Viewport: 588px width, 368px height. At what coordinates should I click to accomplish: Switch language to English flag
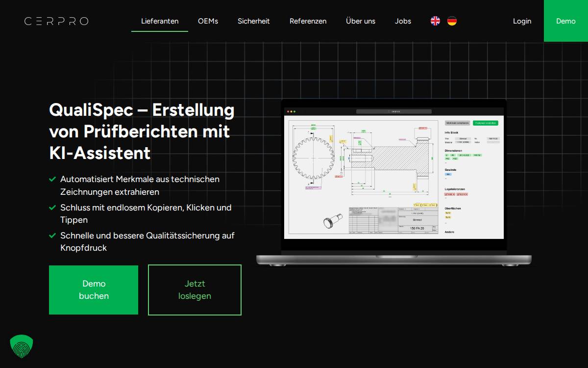435,21
